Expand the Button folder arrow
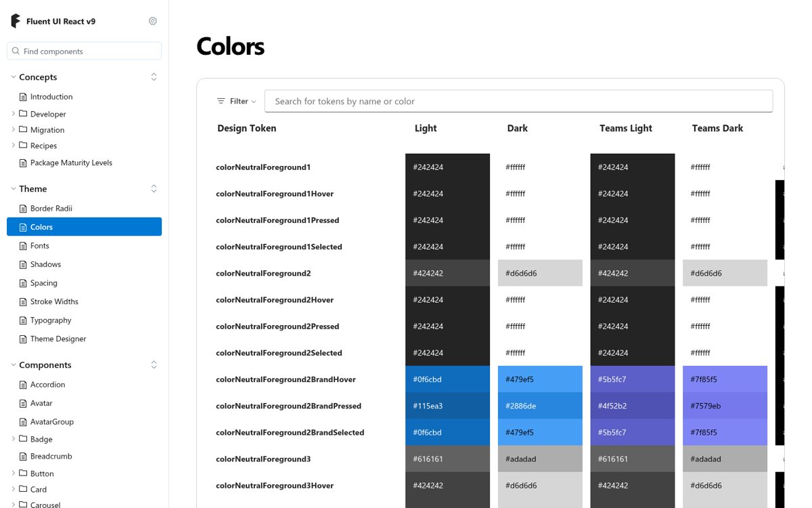 [x=14, y=473]
